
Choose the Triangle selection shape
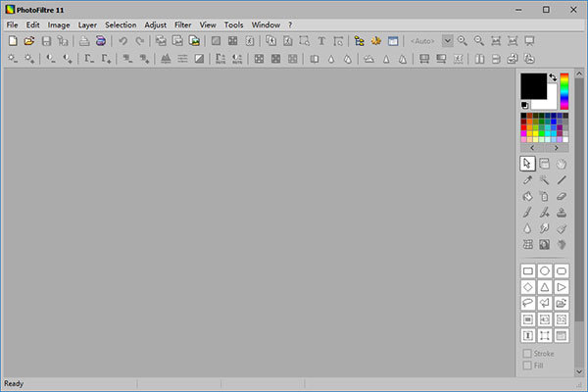pos(545,287)
